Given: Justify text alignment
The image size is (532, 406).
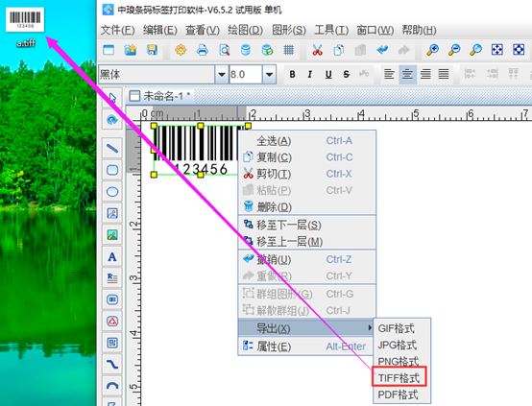Looking at the screenshot, I should 444,74.
